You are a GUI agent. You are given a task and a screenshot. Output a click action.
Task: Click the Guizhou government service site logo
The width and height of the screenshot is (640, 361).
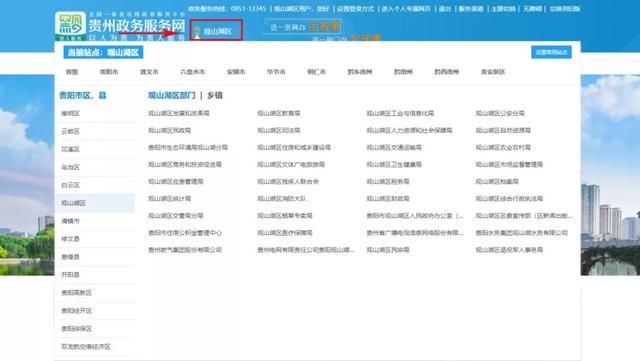[x=120, y=27]
